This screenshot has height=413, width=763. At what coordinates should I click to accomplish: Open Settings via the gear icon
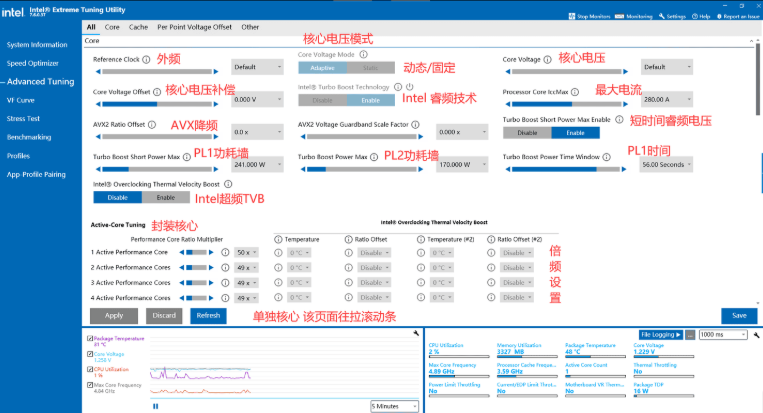[661, 16]
